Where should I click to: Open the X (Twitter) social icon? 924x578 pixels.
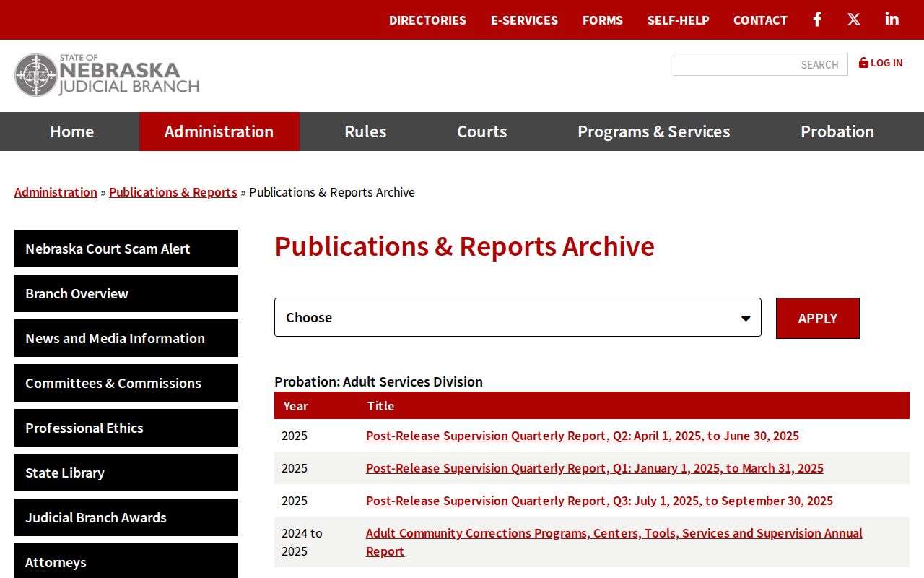point(854,20)
